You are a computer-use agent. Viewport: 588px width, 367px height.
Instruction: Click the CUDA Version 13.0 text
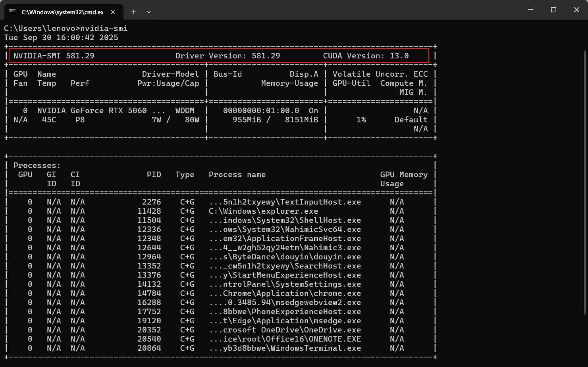pos(365,56)
